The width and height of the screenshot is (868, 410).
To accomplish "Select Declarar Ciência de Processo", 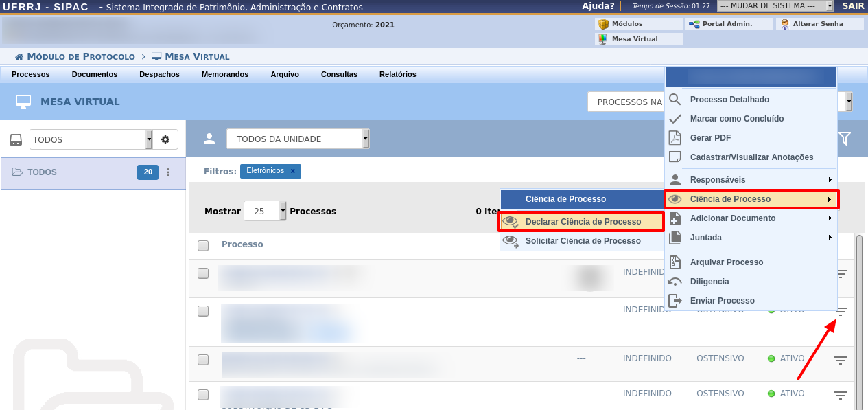I will click(x=583, y=222).
